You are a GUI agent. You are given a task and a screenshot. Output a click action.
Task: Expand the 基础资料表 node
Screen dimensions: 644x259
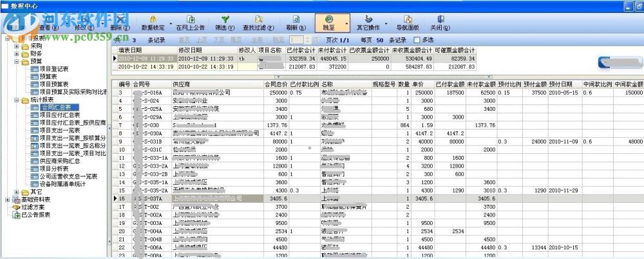(8, 199)
